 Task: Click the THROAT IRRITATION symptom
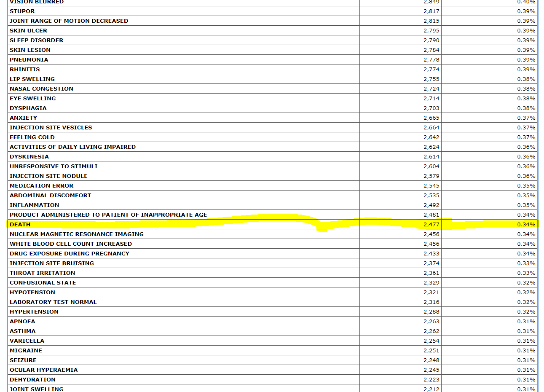pyautogui.click(x=43, y=273)
